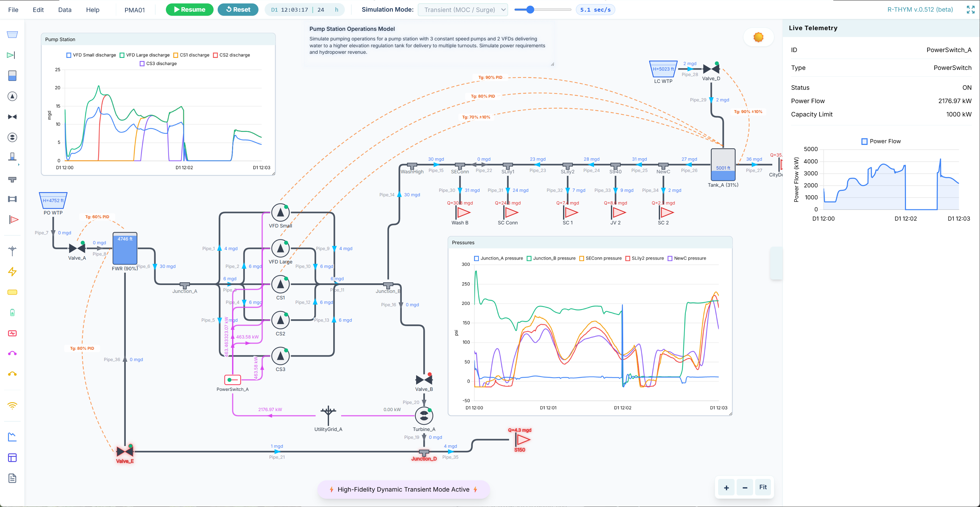Pick the turbine tool in the sidebar
Viewport: 980px width, 507px height.
pos(12,137)
